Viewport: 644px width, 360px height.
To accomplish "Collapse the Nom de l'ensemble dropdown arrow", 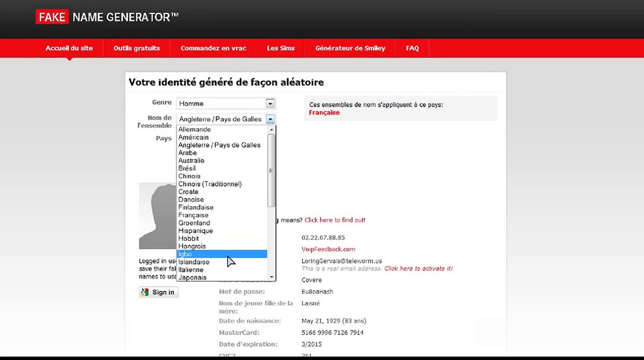I will click(270, 119).
